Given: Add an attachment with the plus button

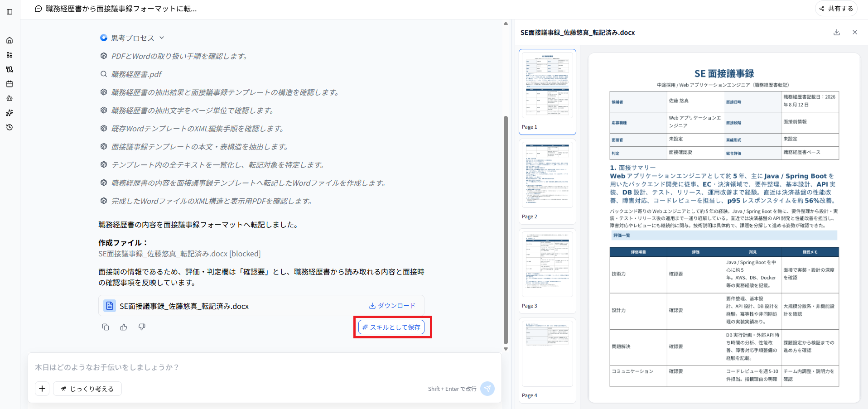Looking at the screenshot, I should 42,389.
